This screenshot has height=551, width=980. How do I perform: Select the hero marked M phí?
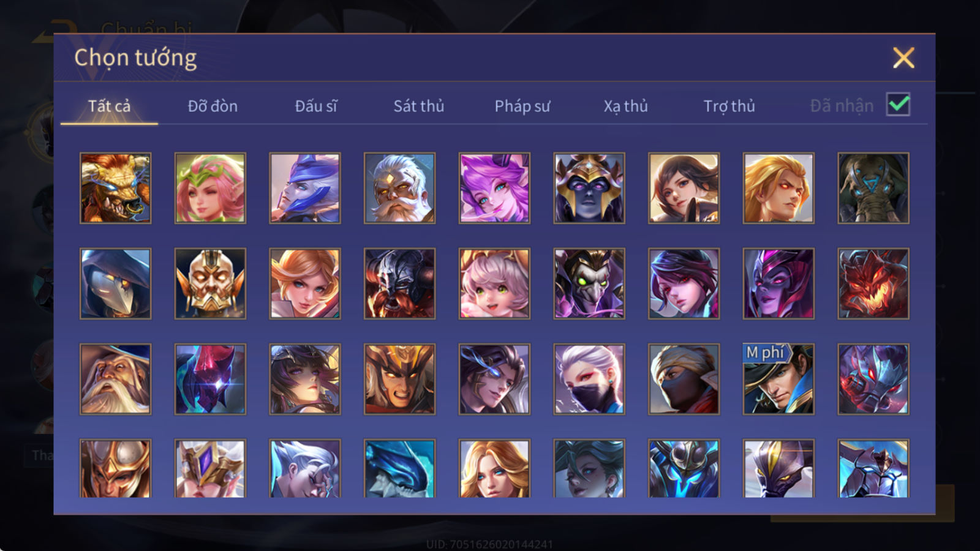(x=778, y=379)
